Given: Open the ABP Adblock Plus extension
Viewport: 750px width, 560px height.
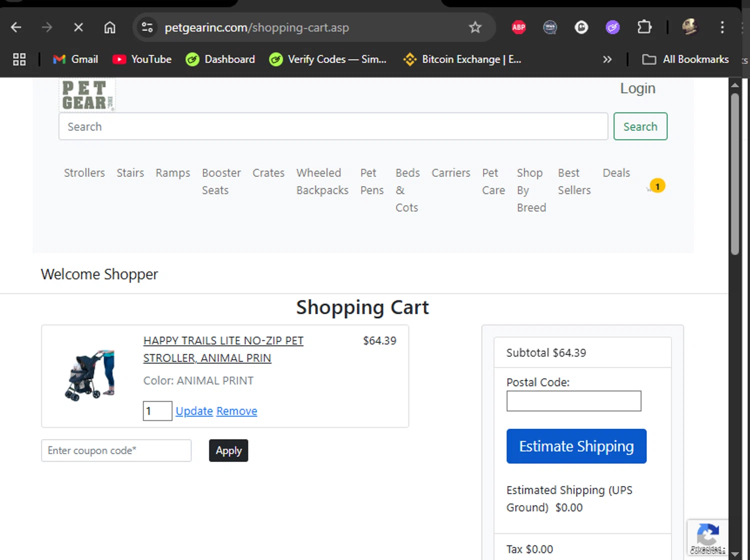Looking at the screenshot, I should point(518,27).
